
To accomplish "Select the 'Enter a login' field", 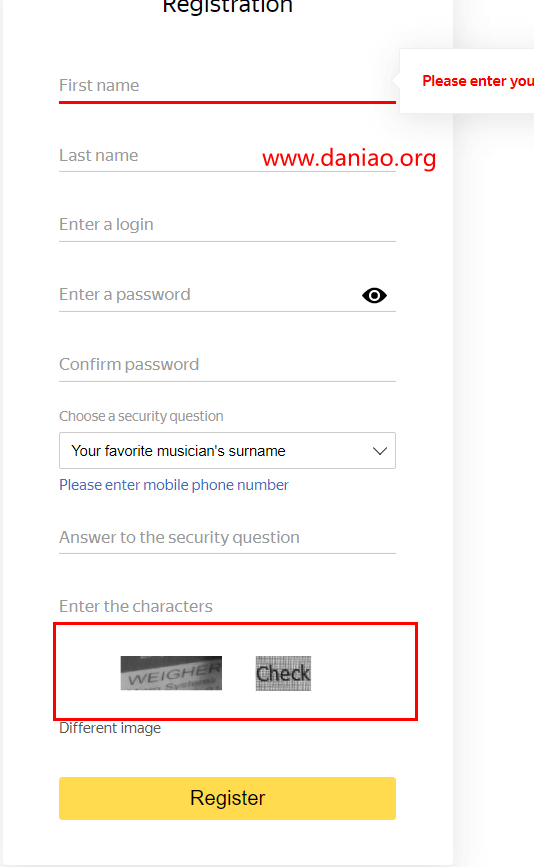I will (227, 224).
